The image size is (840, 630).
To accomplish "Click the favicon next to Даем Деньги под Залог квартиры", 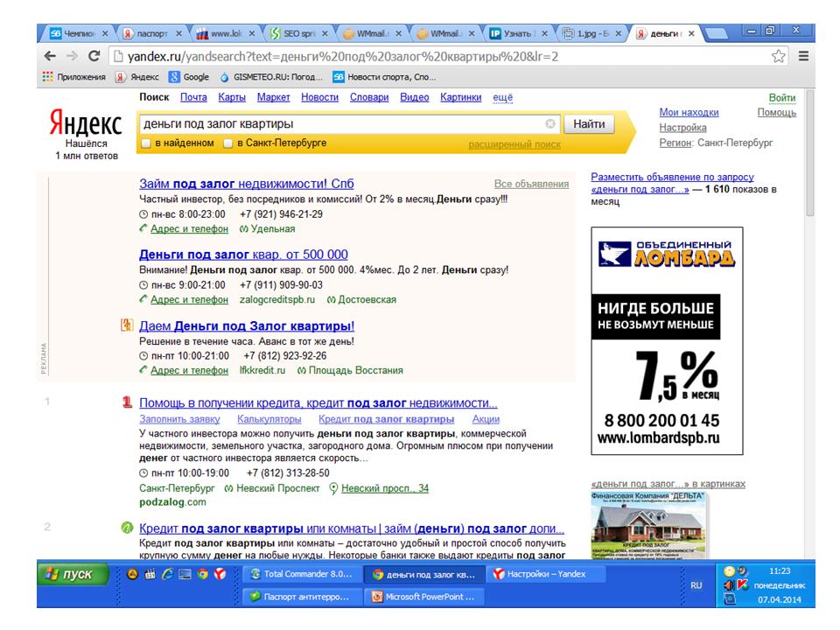I will pyautogui.click(x=127, y=325).
